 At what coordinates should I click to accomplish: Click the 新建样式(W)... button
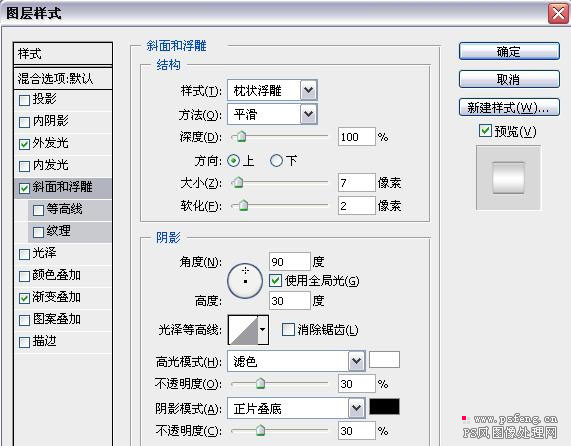pyautogui.click(x=509, y=107)
